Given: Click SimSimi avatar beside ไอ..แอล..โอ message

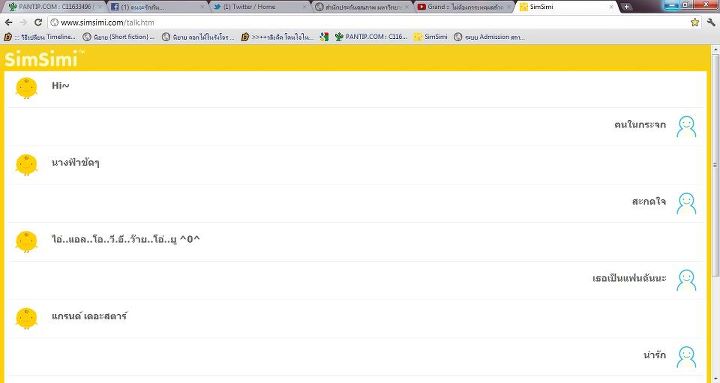Looking at the screenshot, I should 27,241.
